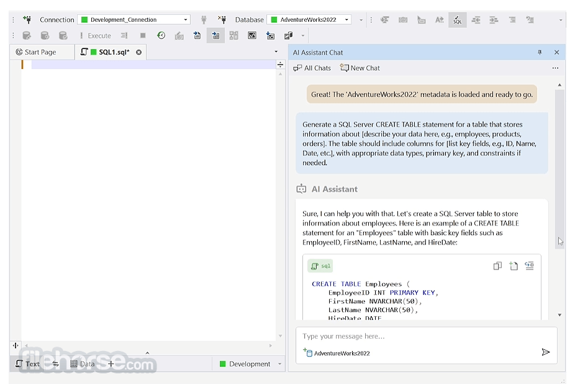Insert code block into editor icon

coord(529,266)
